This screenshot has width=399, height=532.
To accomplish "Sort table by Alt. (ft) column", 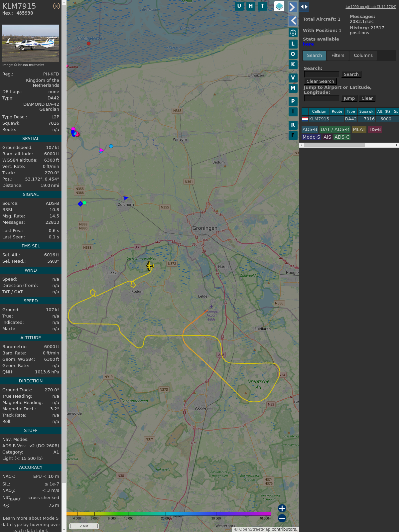I will pyautogui.click(x=383, y=111).
